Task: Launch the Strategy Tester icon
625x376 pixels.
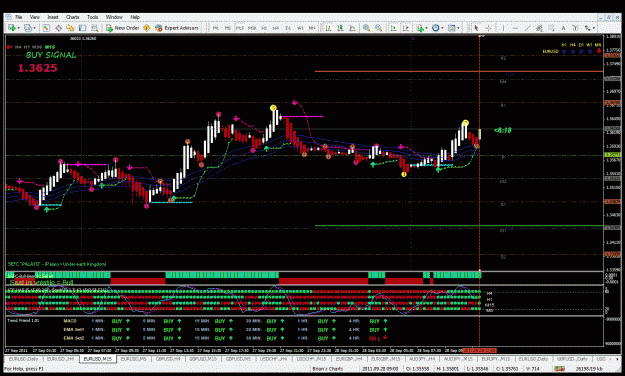Action: (94, 28)
